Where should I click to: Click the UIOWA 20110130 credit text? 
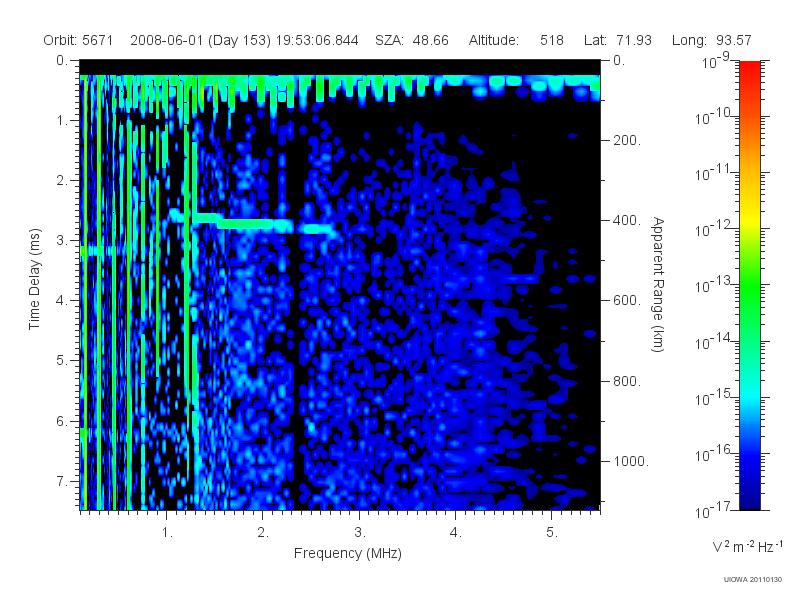[x=752, y=580]
